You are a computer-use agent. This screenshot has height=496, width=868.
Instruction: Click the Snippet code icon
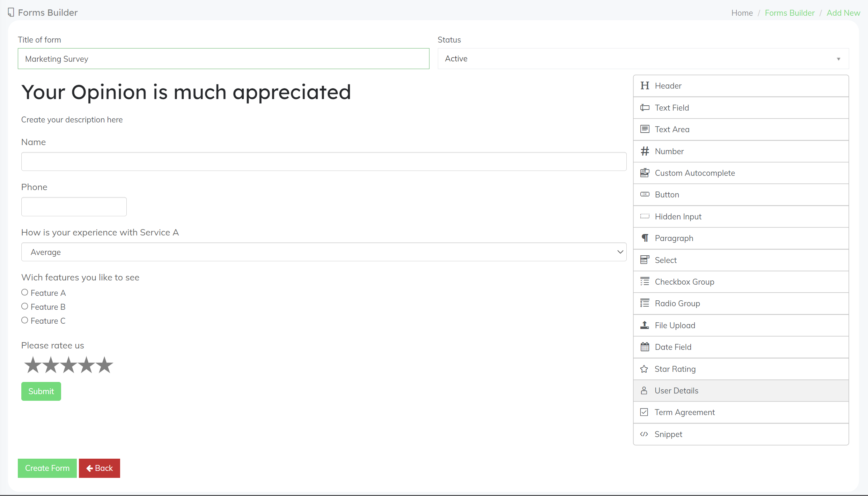coord(645,434)
